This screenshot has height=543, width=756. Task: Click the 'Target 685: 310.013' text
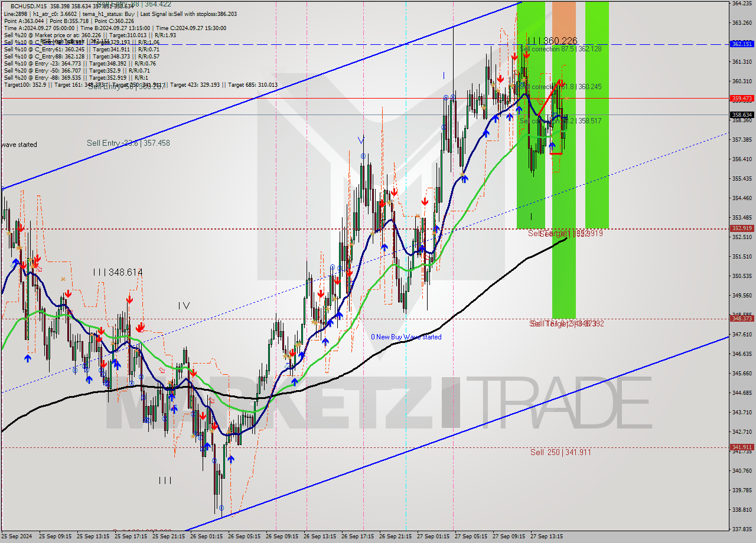click(252, 84)
